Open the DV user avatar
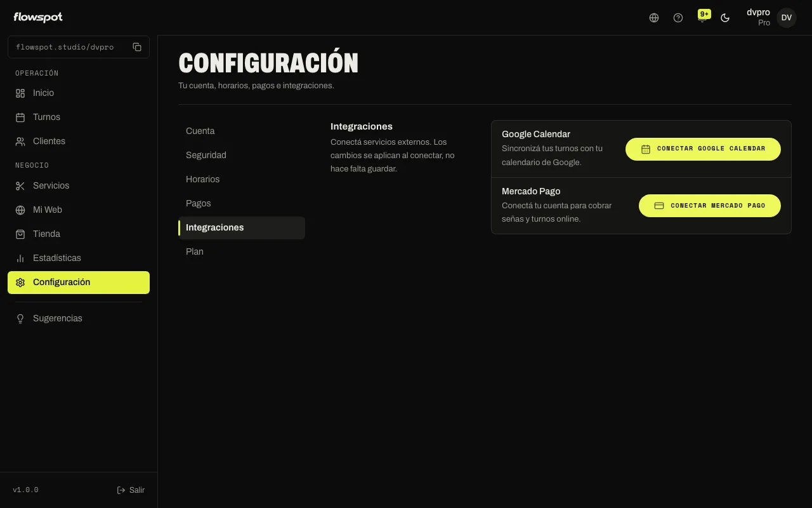Viewport: 812px width, 508px height. click(x=787, y=18)
